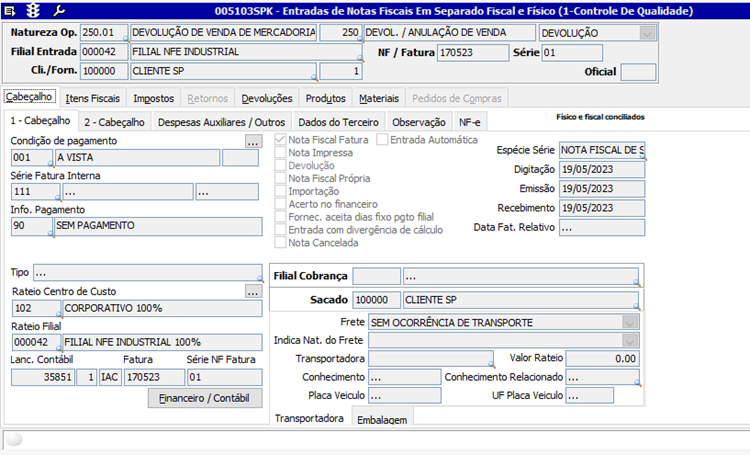Switch to the 2 - Cabeçalho subtab
This screenshot has width=750, height=455.
(114, 122)
